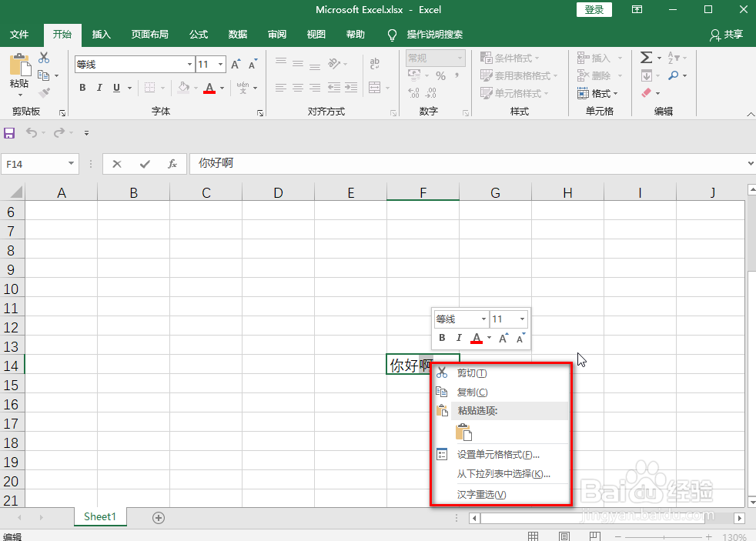Toggle align right in ribbon
Screen dimensions: 756x541
point(315,87)
